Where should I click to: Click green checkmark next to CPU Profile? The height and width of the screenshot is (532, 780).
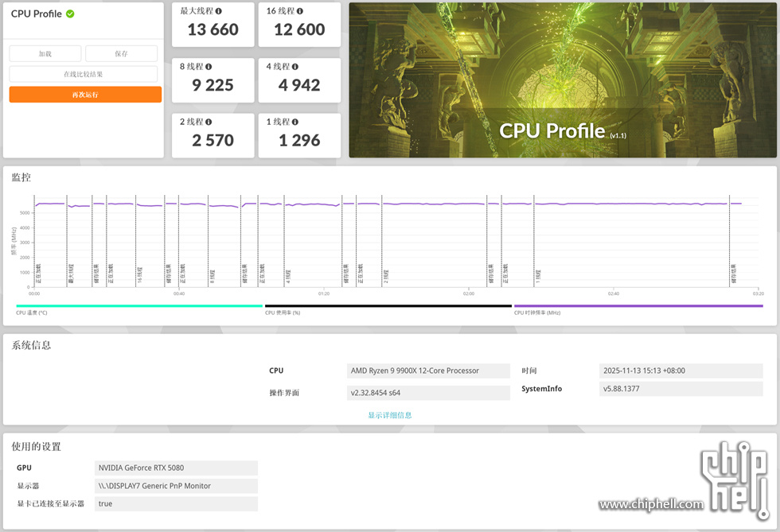70,14
